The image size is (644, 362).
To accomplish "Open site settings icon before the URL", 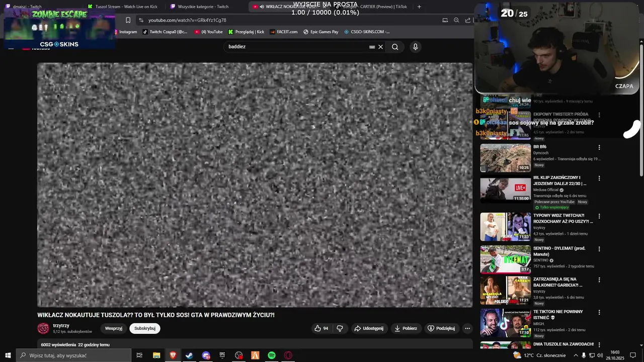I will (141, 20).
